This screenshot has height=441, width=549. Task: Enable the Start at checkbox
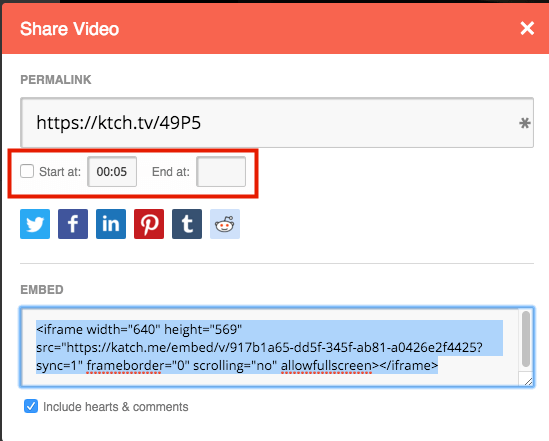click(27, 172)
